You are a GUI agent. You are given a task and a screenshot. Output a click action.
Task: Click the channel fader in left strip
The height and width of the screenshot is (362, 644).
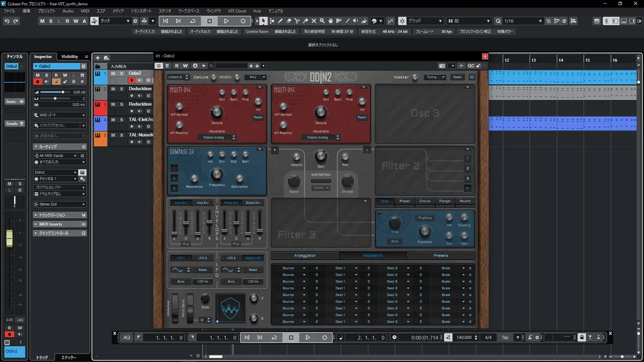click(x=9, y=238)
